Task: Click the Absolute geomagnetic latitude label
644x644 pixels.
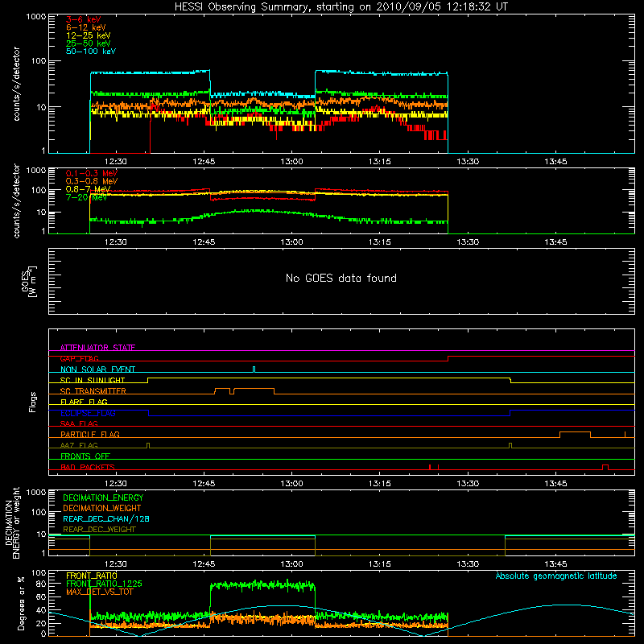Action: 556,576
